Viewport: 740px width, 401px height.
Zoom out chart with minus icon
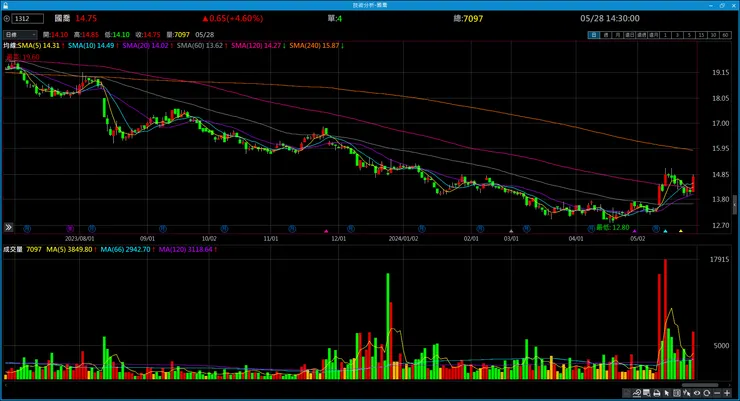point(717,393)
